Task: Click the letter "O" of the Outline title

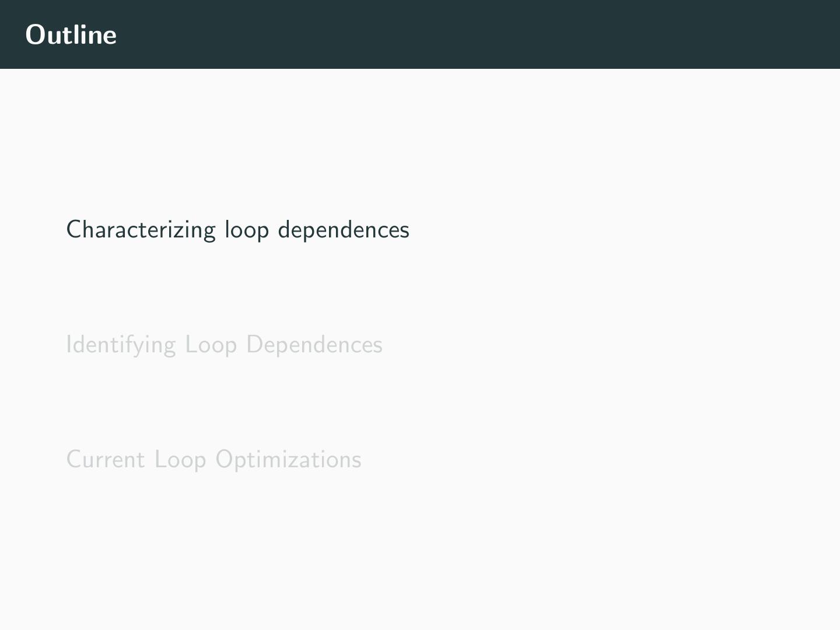Action: pyautogui.click(x=36, y=34)
